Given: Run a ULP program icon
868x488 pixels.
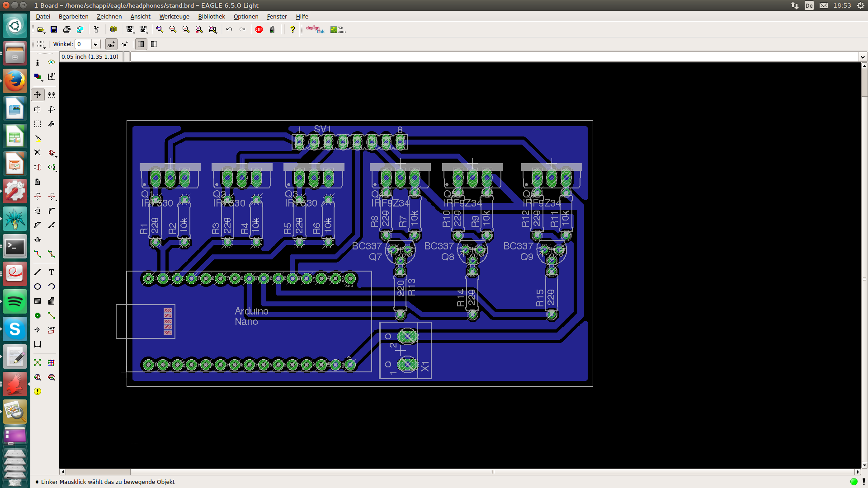Looking at the screenshot, I should click(144, 30).
